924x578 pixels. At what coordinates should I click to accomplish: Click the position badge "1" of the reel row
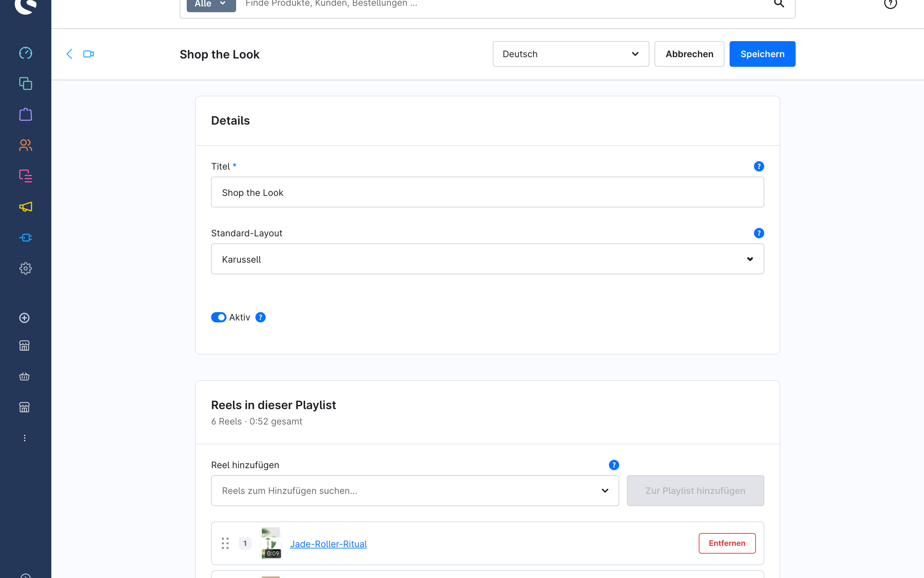pos(245,543)
